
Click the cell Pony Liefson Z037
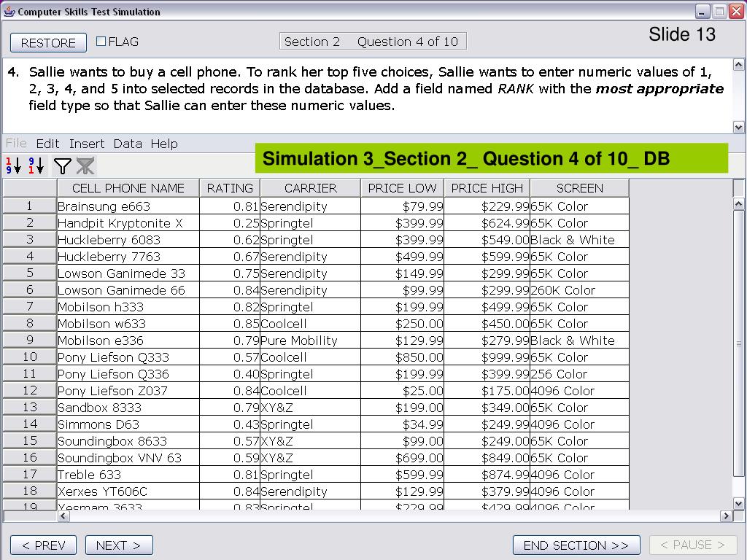coord(128,391)
